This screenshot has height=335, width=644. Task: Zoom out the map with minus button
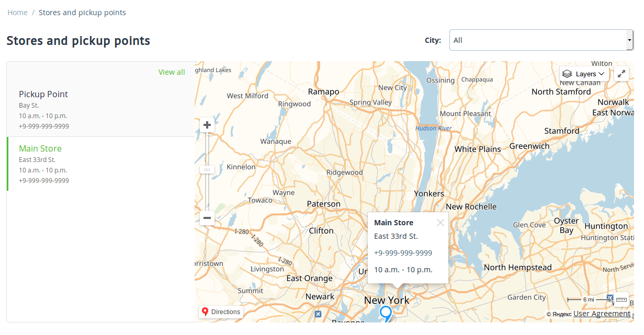[207, 218]
